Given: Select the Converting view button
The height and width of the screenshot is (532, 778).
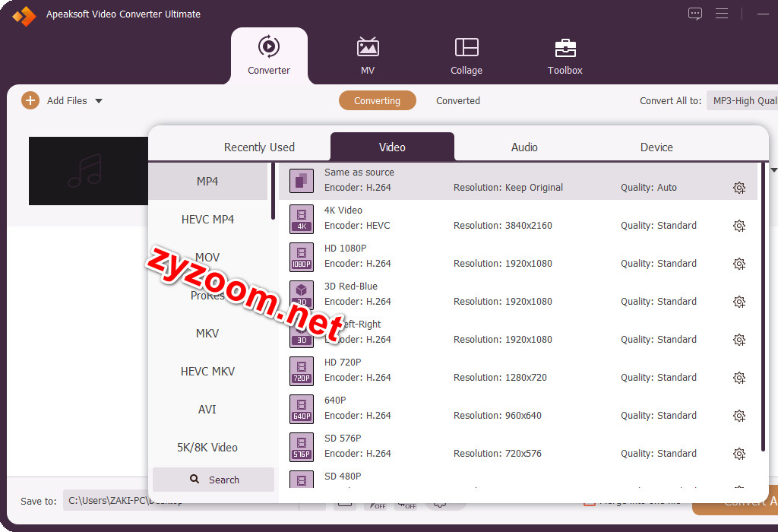Looking at the screenshot, I should pyautogui.click(x=377, y=101).
